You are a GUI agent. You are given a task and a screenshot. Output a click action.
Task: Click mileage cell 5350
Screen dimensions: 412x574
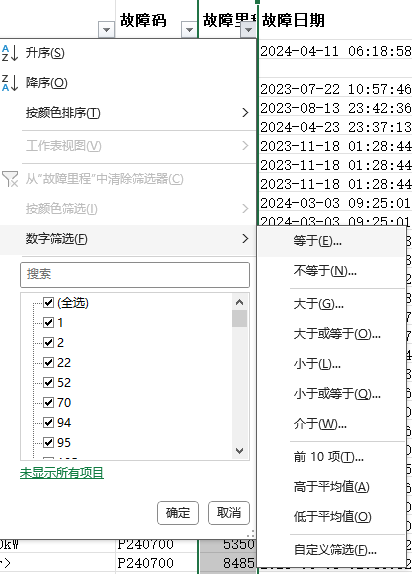pos(228,544)
